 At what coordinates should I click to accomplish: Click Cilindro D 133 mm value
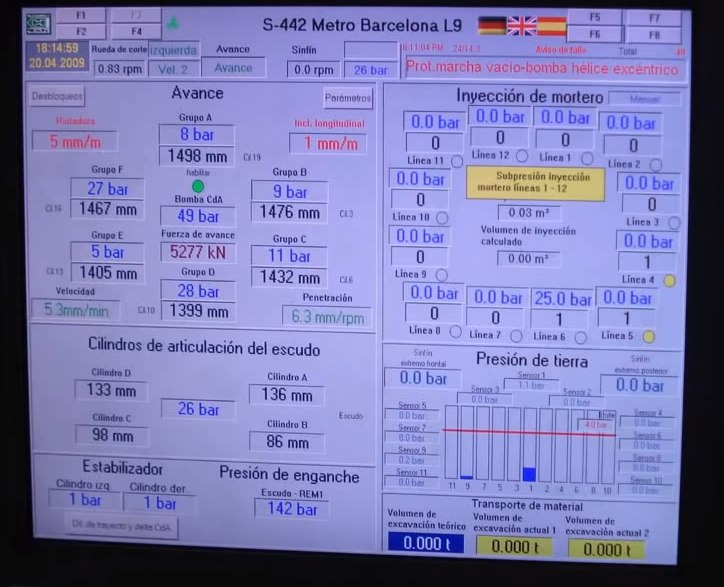[x=111, y=390]
